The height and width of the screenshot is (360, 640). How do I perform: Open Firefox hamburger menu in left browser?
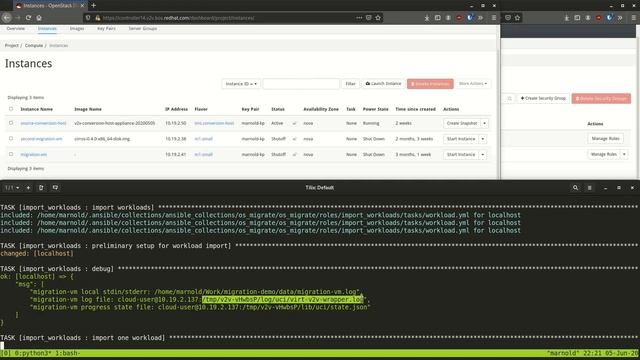tap(494, 18)
